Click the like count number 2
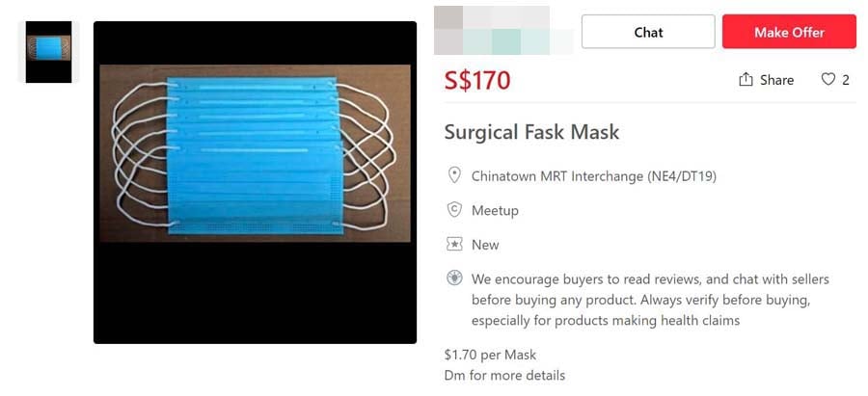 [846, 80]
